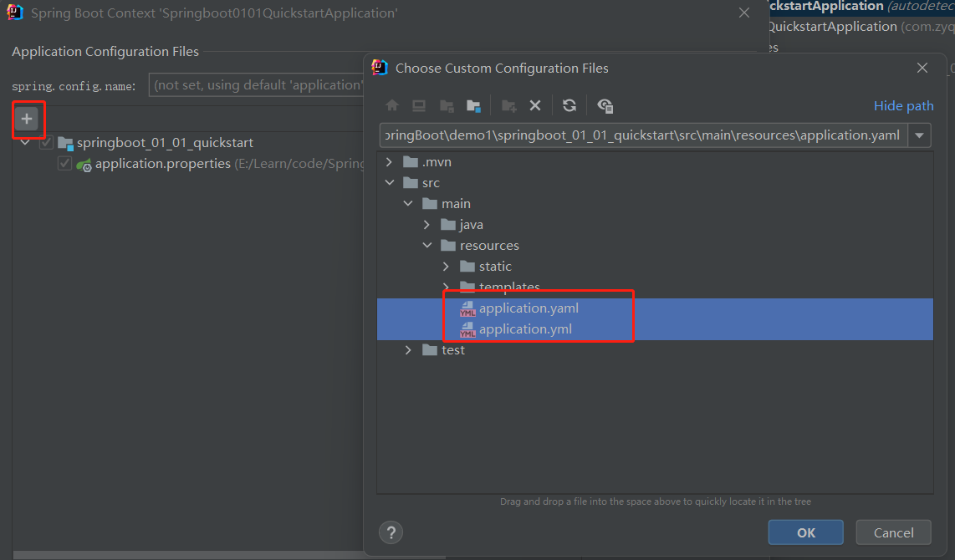955x560 pixels.
Task: Toggle the springboot_01_01_quickstart checkbox
Action: [46, 142]
